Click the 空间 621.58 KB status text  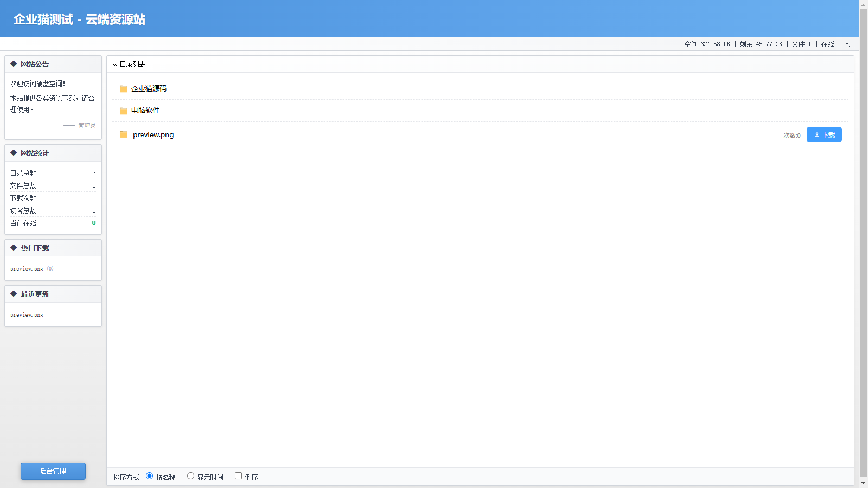[x=707, y=44]
